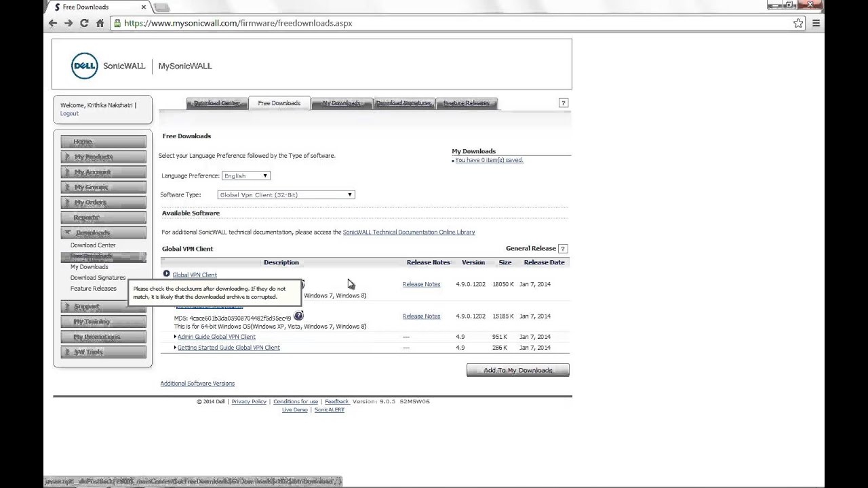The image size is (868, 488).
Task: Go to browser home icon
Action: point(100,23)
